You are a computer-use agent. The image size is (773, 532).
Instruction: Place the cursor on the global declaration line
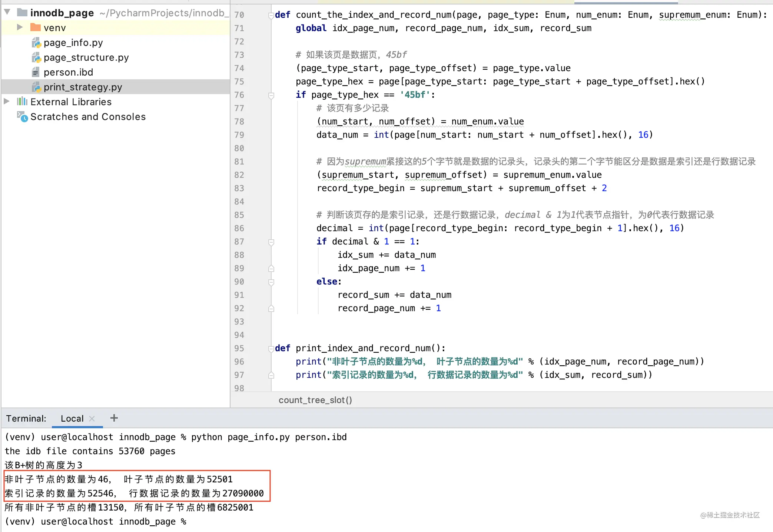click(443, 28)
